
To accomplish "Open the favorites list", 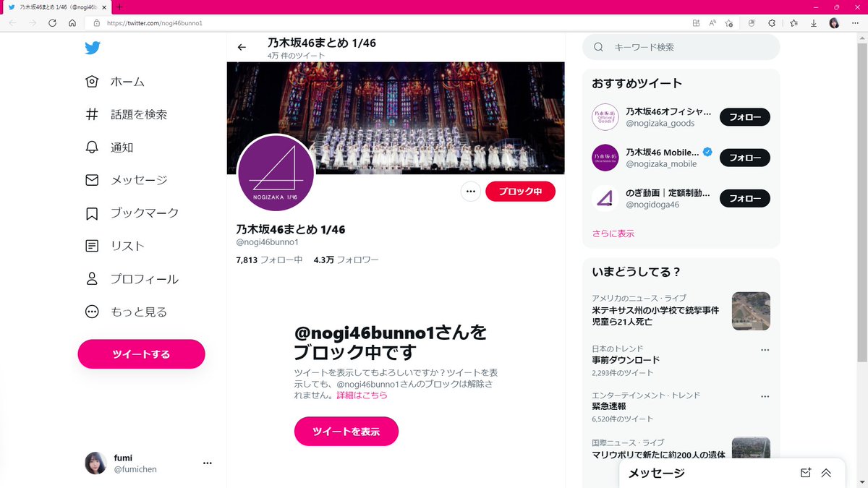I will 793,23.
